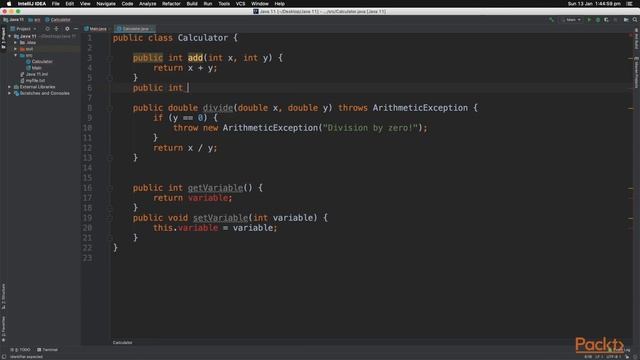Open the Tools menu

coord(224,4)
